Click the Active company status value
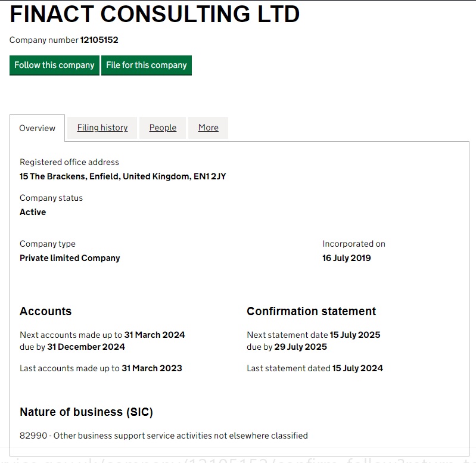 pyautogui.click(x=33, y=212)
